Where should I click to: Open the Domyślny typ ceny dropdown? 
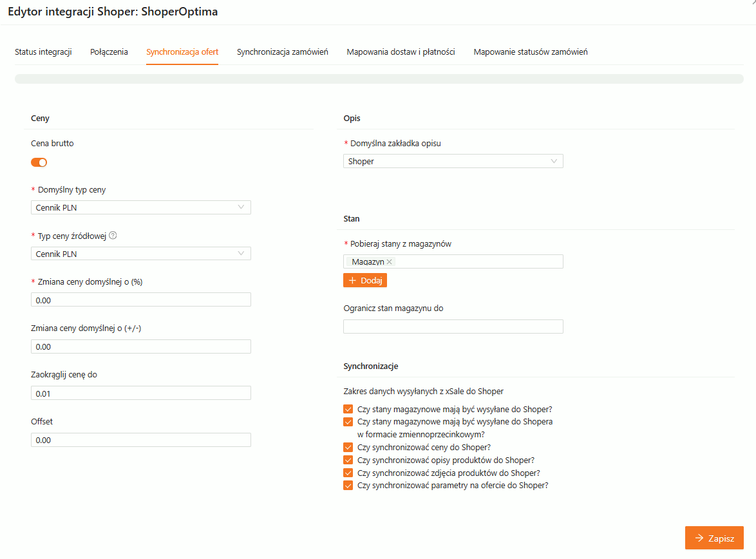(140, 207)
